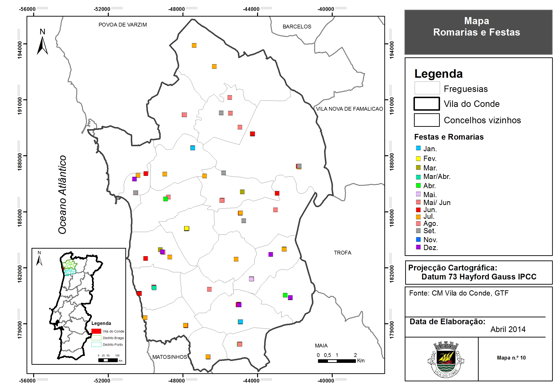Click the "Festas e Romarias" legend subheading
The image size is (554, 392).
coord(449,137)
